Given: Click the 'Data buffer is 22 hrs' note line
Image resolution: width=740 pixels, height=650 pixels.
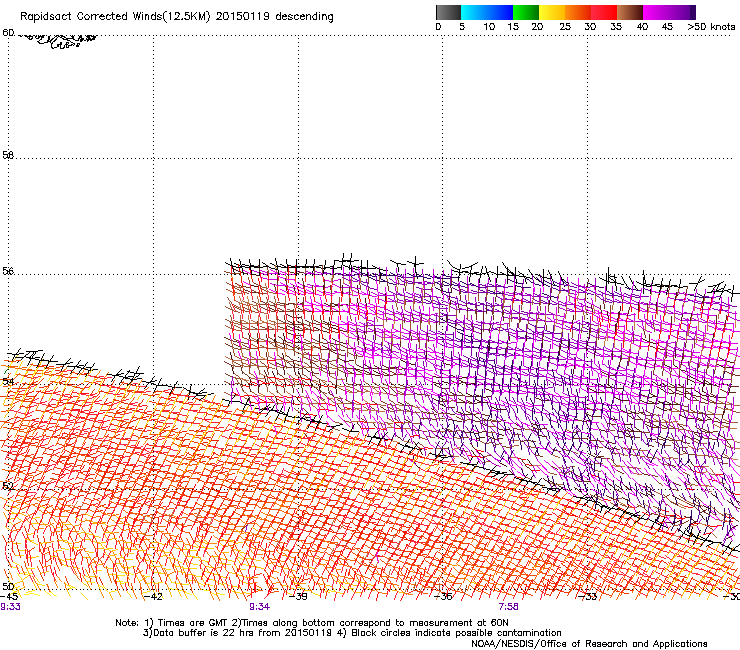Looking at the screenshot, I should tap(352, 633).
